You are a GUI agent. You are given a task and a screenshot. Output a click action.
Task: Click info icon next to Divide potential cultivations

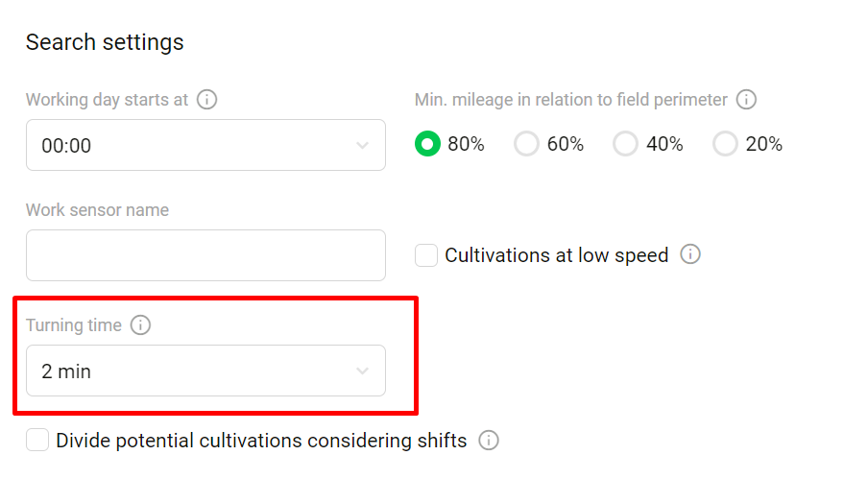click(x=489, y=442)
